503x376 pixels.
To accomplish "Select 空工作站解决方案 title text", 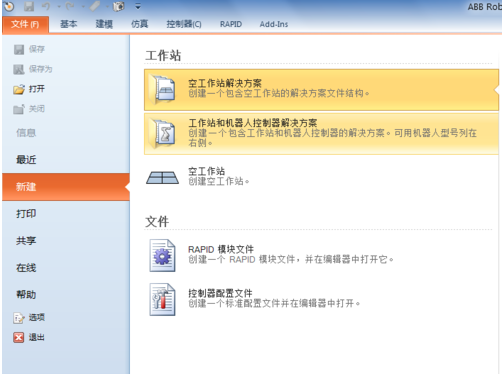I will click(x=225, y=83).
